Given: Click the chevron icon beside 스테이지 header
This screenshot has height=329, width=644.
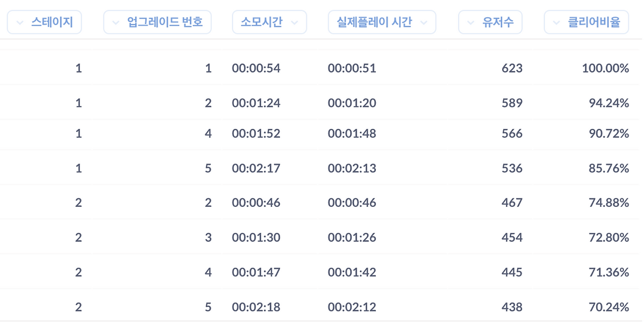Looking at the screenshot, I should [20, 23].
